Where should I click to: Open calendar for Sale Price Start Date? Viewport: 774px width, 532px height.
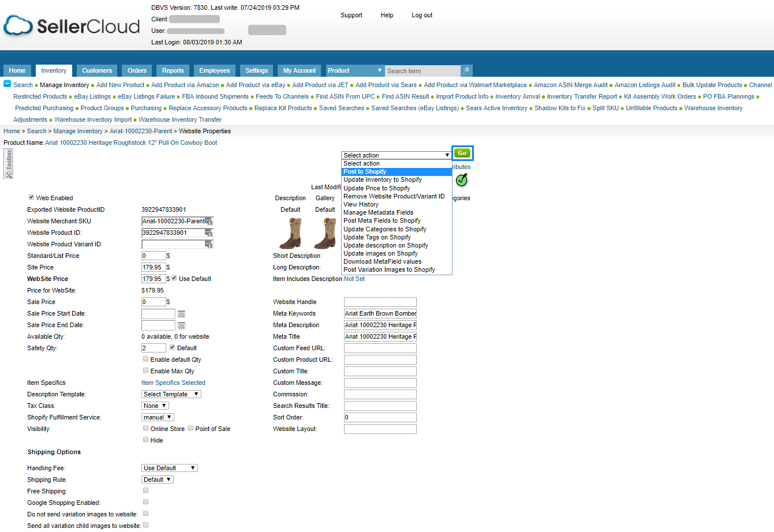[x=181, y=314]
